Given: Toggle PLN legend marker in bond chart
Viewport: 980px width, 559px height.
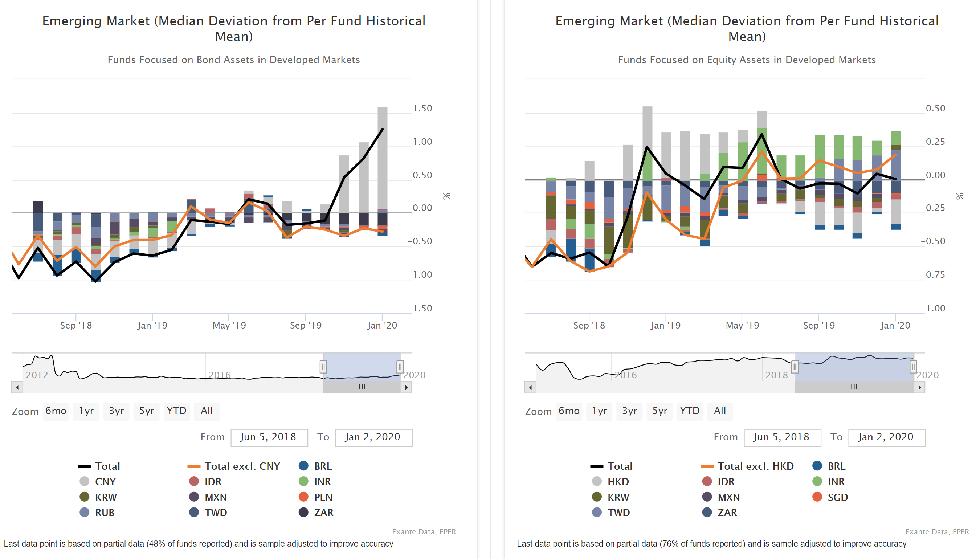Looking at the screenshot, I should pos(303,497).
